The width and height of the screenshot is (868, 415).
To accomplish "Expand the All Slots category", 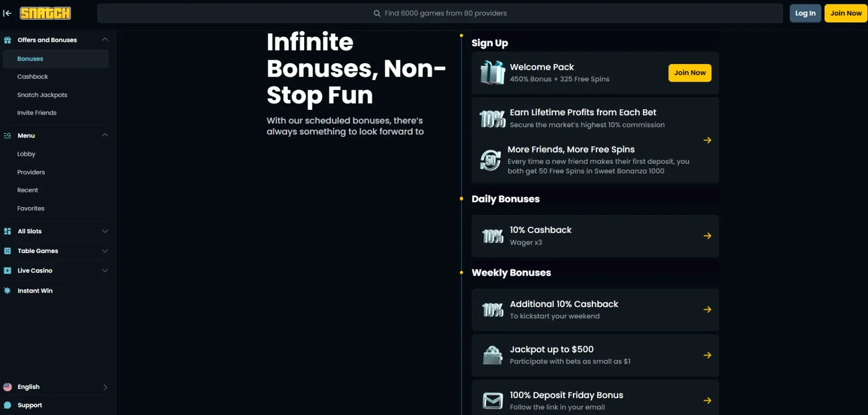I will (x=105, y=231).
